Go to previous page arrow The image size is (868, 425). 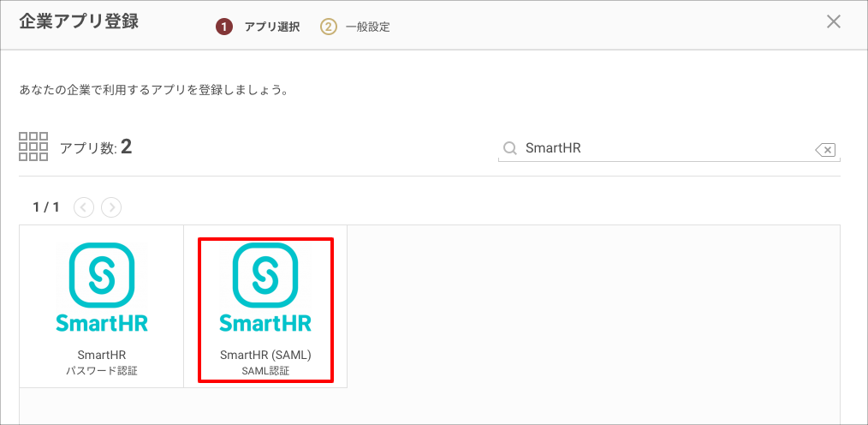[x=84, y=207]
